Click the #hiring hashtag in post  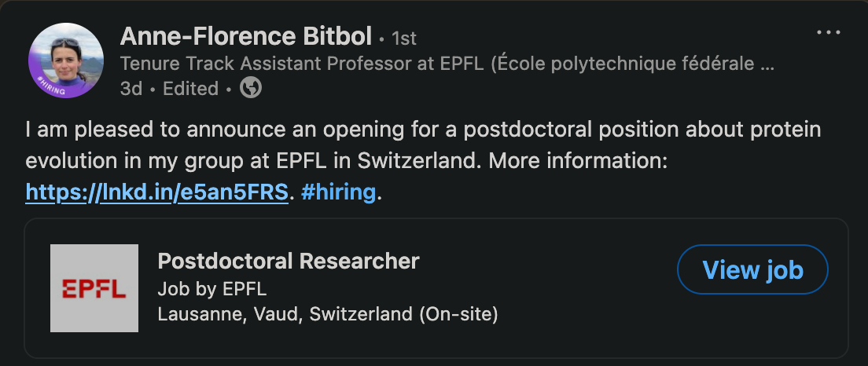pyautogui.click(x=338, y=192)
